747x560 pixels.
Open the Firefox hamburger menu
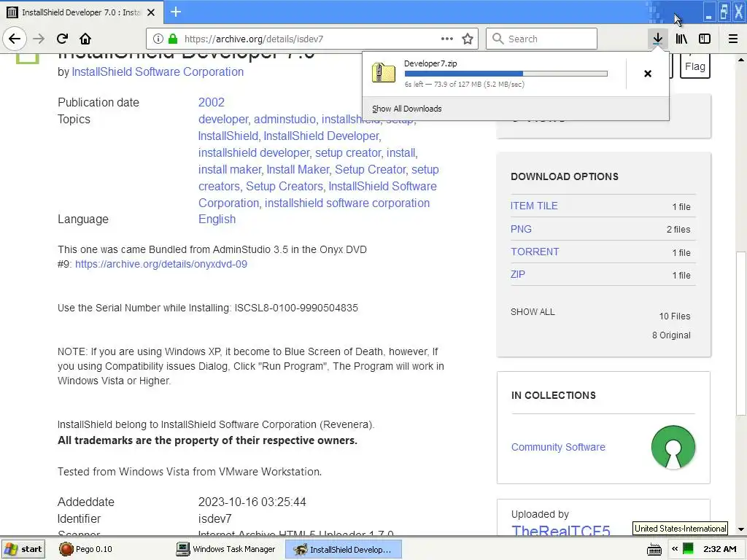point(733,39)
